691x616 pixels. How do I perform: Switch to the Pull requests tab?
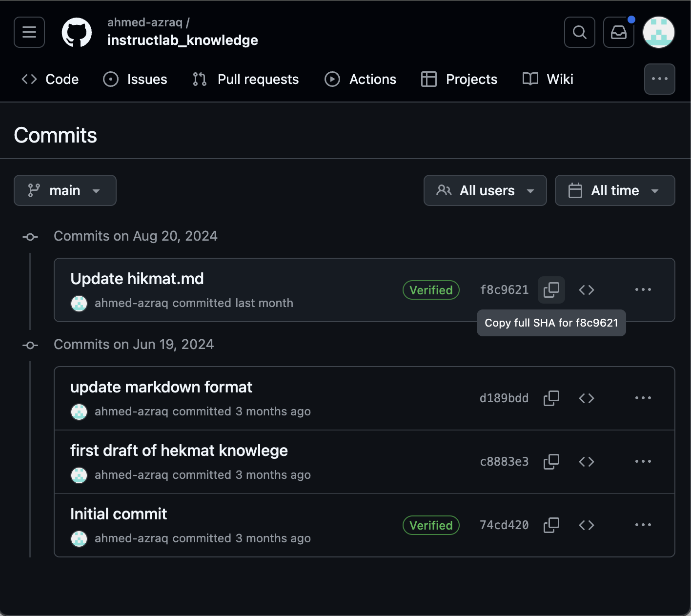(245, 79)
